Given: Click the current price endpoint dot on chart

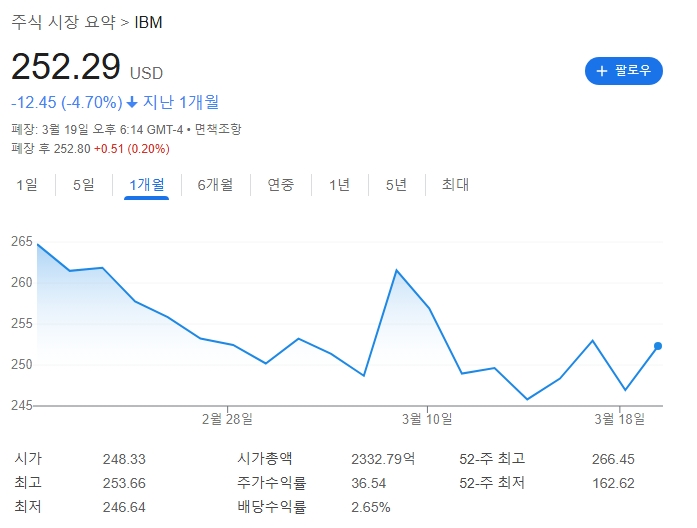Looking at the screenshot, I should pos(658,346).
